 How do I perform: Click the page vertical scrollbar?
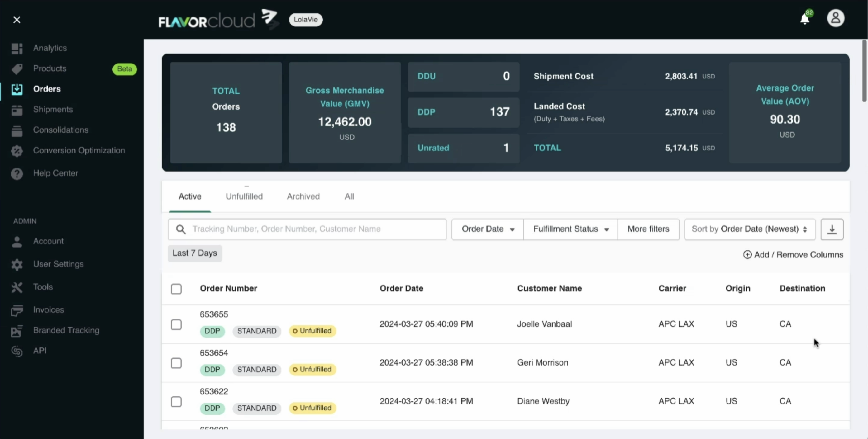click(x=864, y=71)
